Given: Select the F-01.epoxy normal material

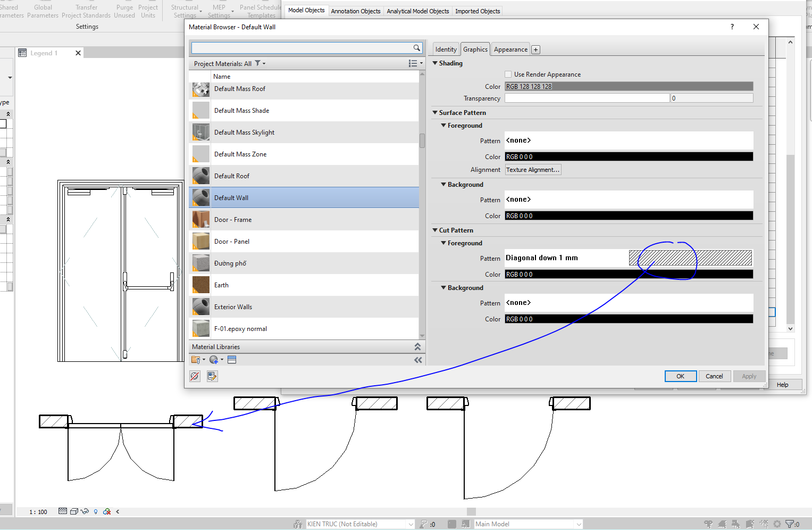Looking at the screenshot, I should point(304,328).
